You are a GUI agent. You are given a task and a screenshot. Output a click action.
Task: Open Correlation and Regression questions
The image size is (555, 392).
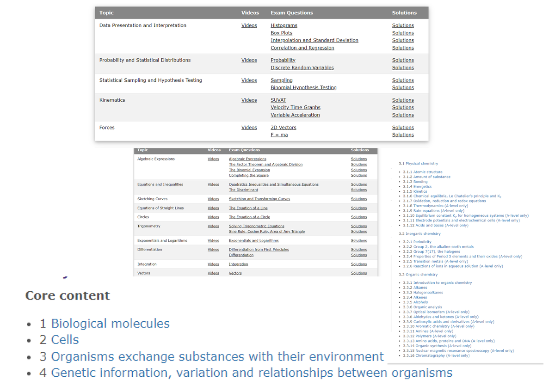coord(302,48)
